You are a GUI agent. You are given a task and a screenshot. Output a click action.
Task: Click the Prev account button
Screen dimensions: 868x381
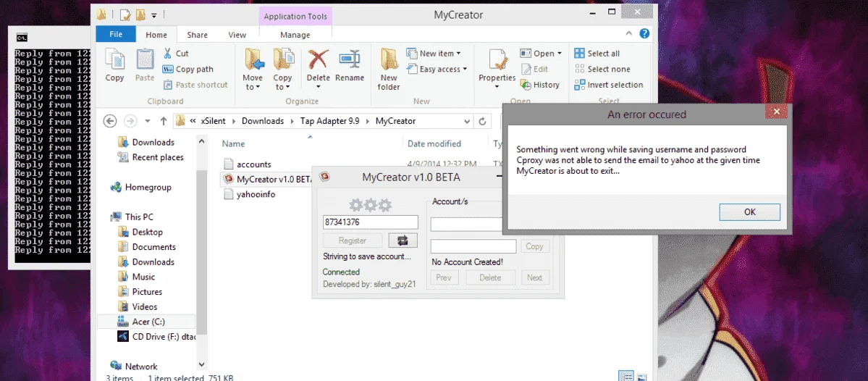(444, 277)
